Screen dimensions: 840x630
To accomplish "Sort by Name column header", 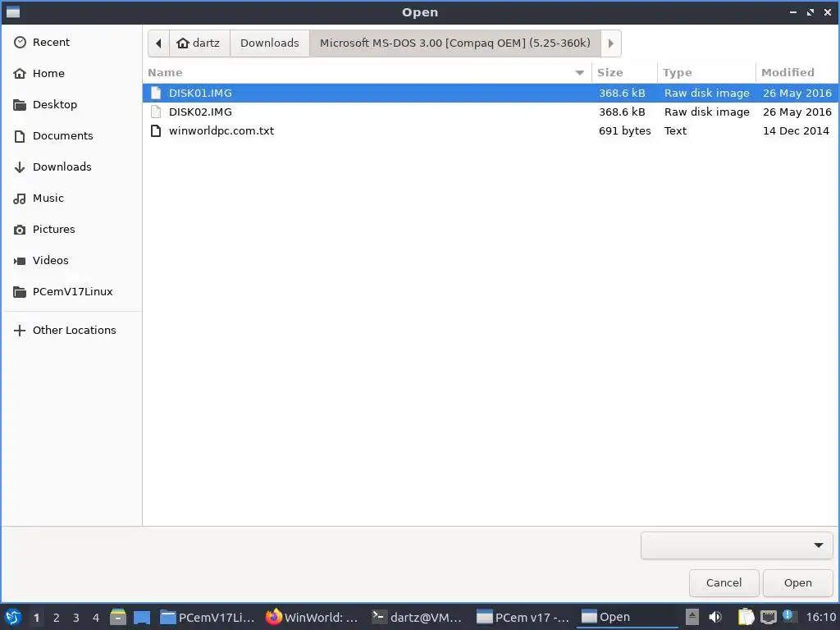I will tap(367, 72).
